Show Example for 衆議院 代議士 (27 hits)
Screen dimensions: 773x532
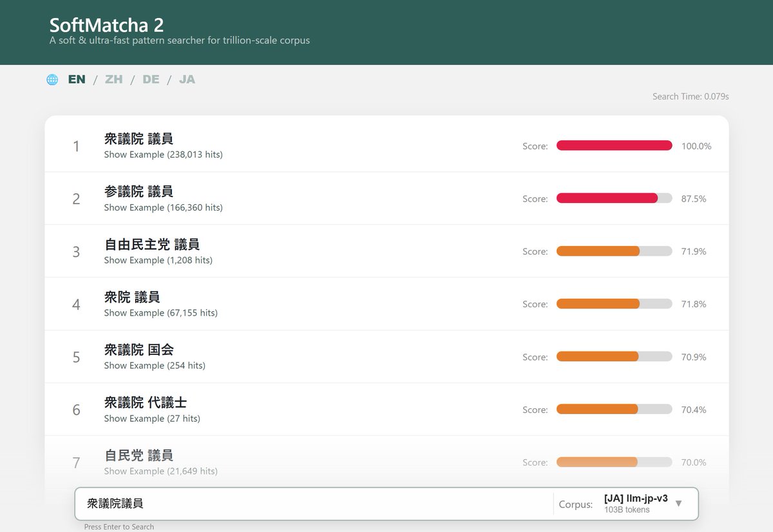point(152,419)
